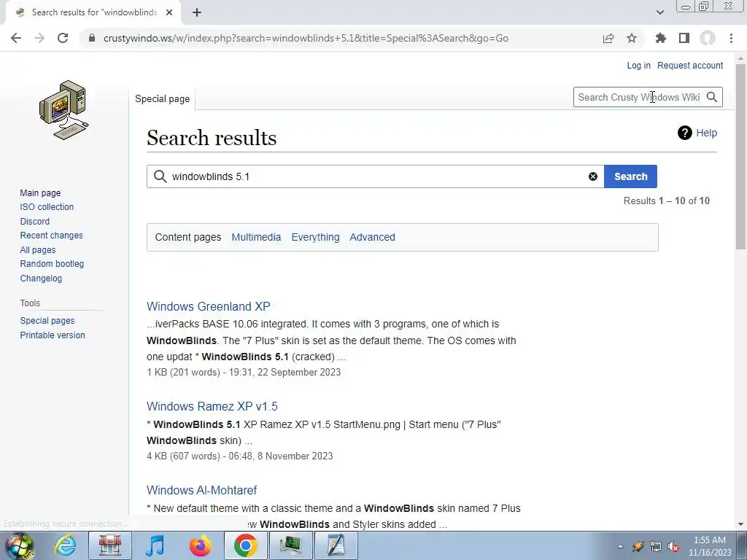747x560 pixels.
Task: Select the Content pages search profile
Action: (x=187, y=237)
